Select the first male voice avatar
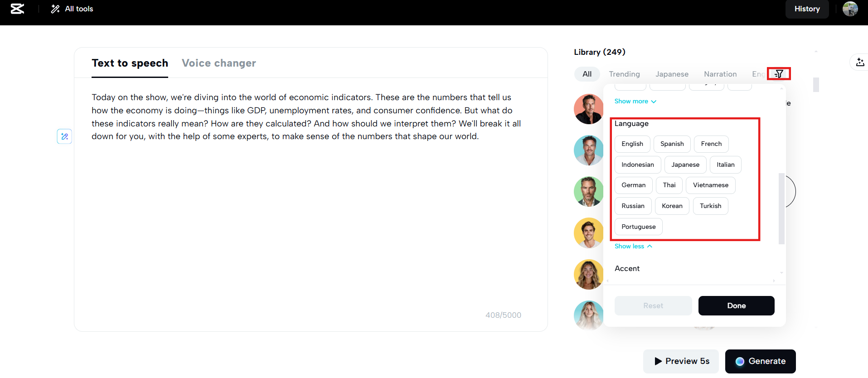This screenshot has height=378, width=868. [x=588, y=109]
